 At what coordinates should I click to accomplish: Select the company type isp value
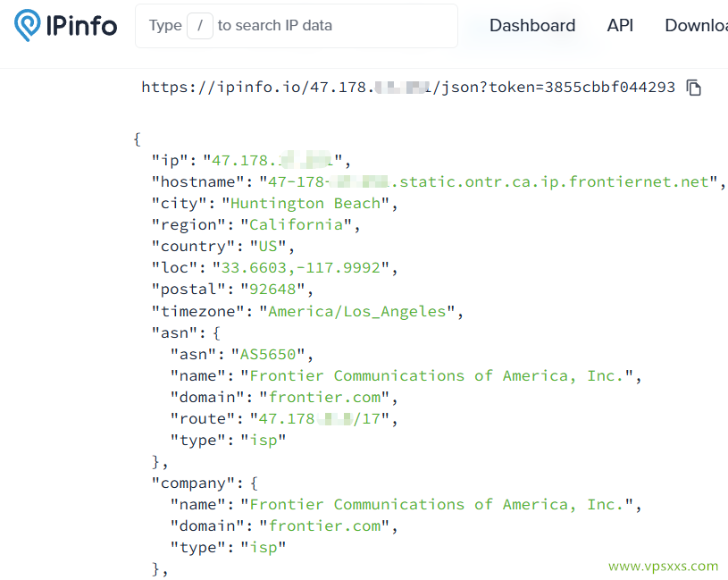(x=264, y=548)
